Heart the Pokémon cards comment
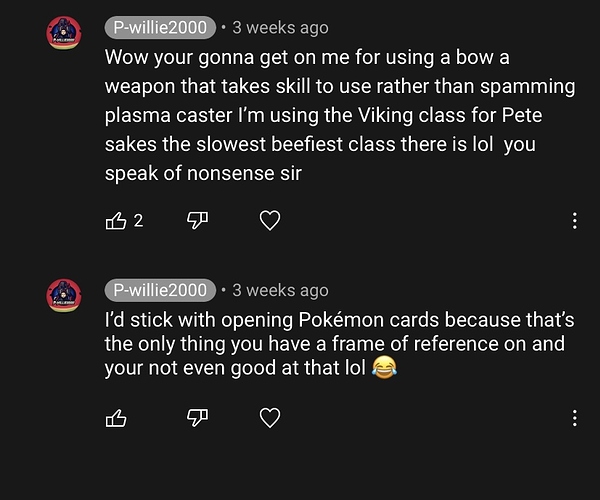 click(269, 418)
